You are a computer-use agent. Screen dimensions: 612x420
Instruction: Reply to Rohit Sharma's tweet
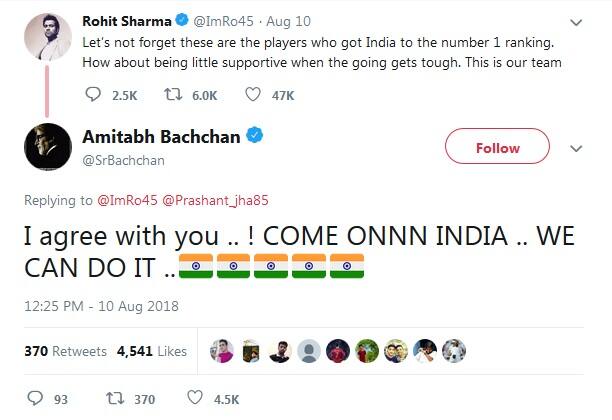94,94
